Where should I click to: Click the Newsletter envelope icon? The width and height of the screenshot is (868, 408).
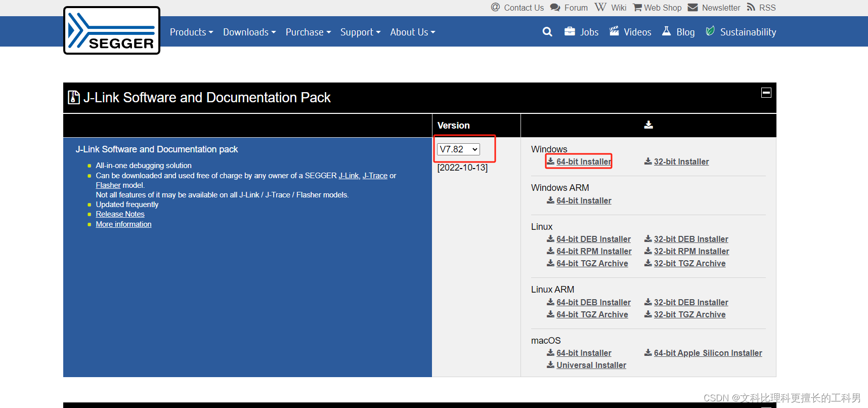tap(693, 8)
